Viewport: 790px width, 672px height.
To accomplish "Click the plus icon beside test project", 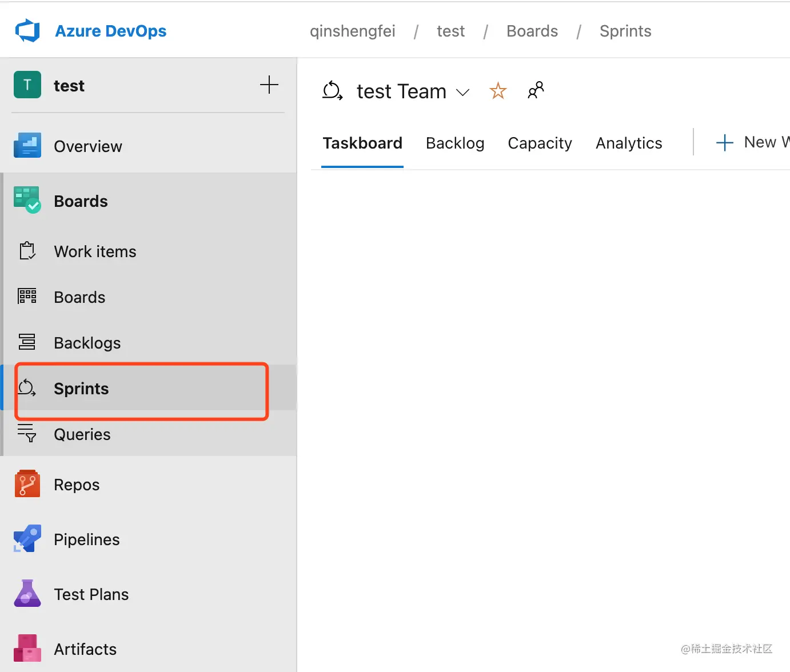I will [x=269, y=85].
